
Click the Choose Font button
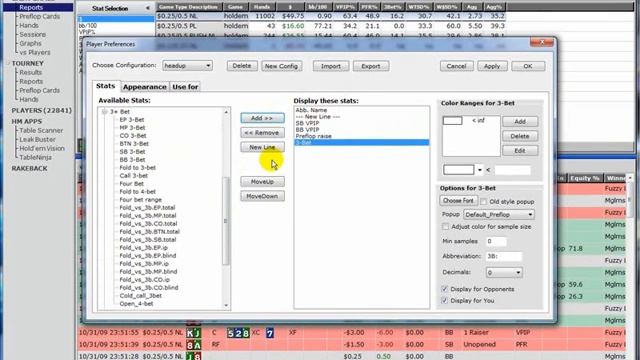point(458,201)
